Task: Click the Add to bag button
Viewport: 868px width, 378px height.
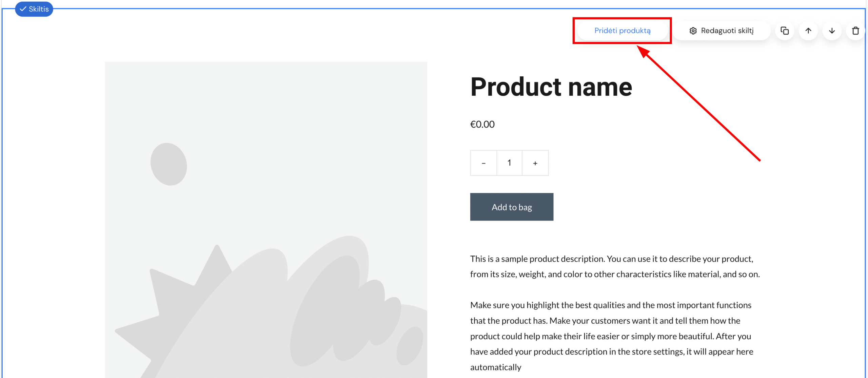Action: pos(512,207)
